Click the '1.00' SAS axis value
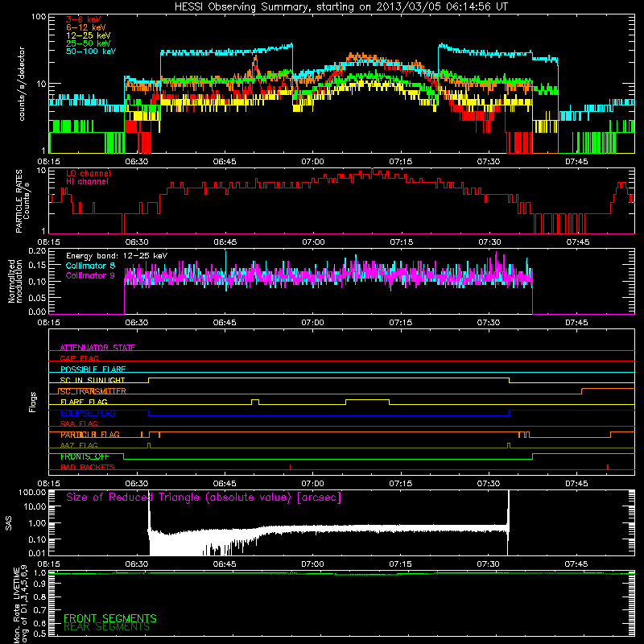644x644 pixels. [x=37, y=523]
